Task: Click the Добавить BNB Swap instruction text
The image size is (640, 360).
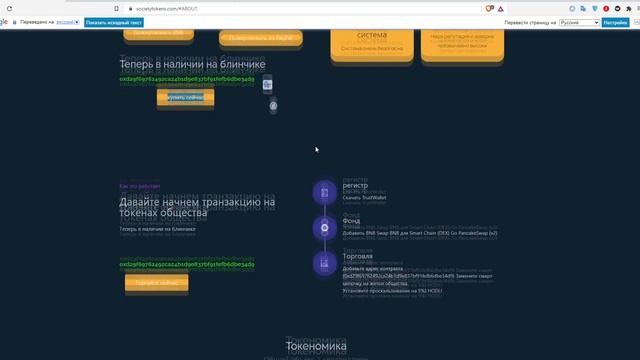Action: click(x=420, y=233)
